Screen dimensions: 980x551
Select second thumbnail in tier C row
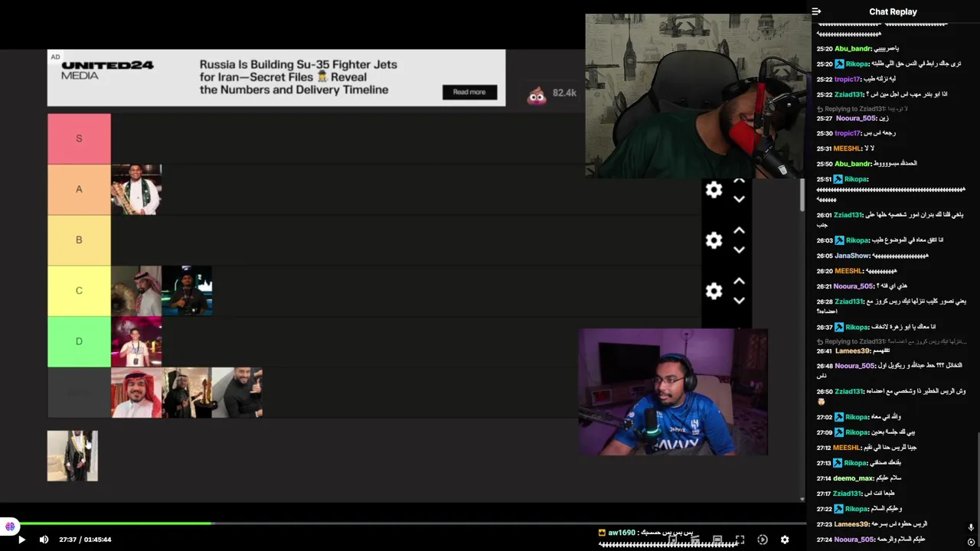click(x=187, y=291)
